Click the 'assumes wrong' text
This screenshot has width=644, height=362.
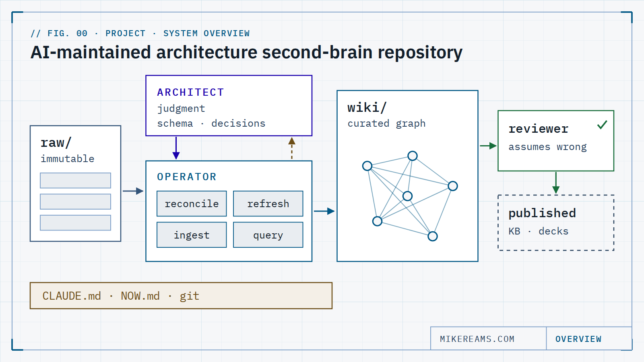click(547, 147)
